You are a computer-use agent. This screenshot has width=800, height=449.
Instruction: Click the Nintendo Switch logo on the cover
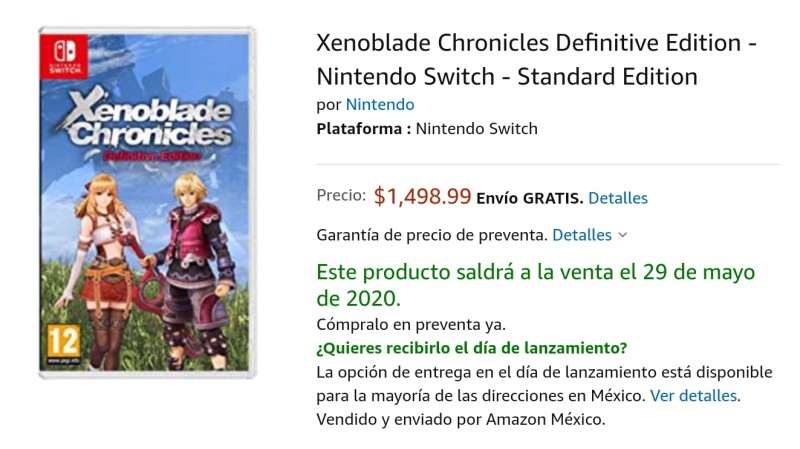(64, 56)
